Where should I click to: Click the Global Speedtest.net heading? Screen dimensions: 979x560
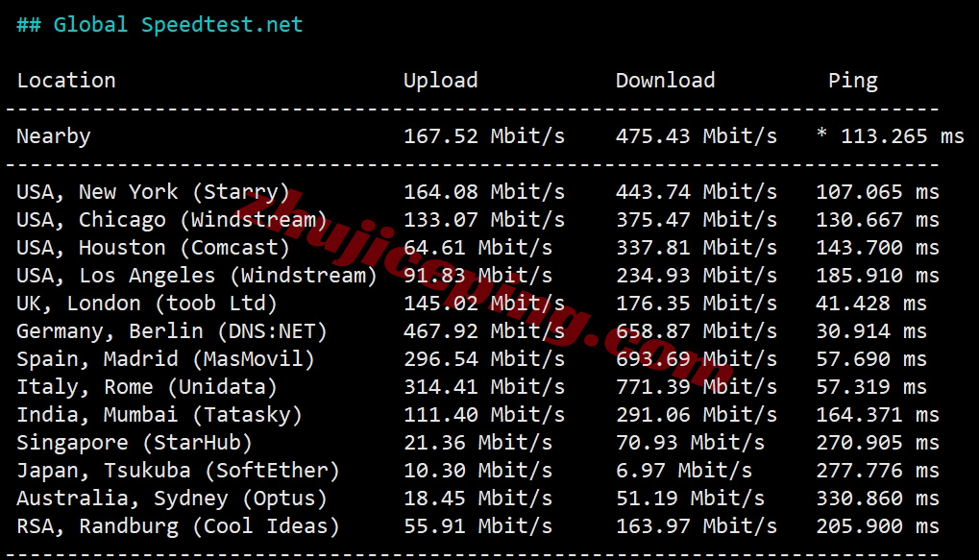click(x=159, y=25)
